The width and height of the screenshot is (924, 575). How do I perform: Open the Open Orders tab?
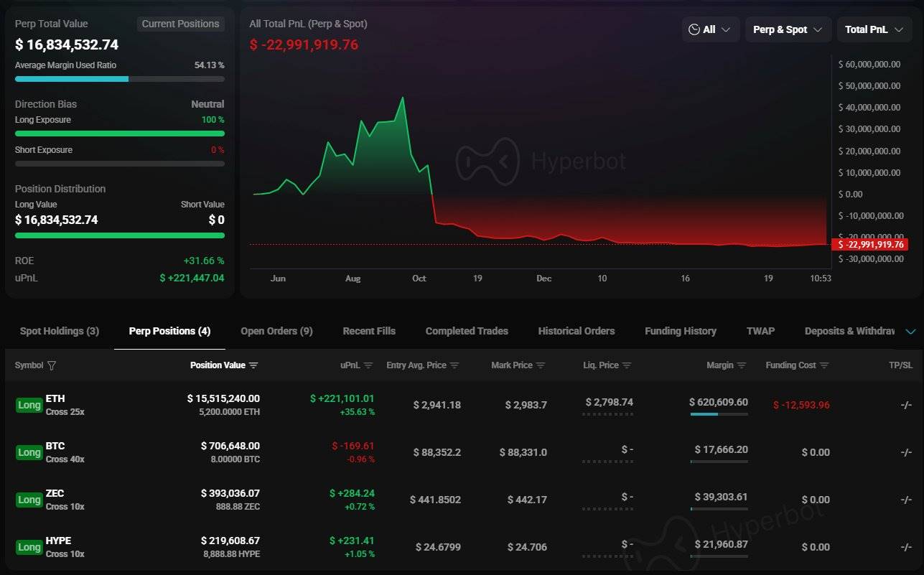(276, 331)
